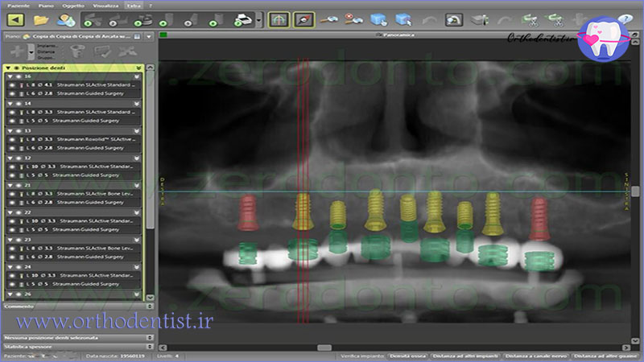Click Distanza a canale nervo button
The width and height of the screenshot is (644, 362).
(x=536, y=356)
